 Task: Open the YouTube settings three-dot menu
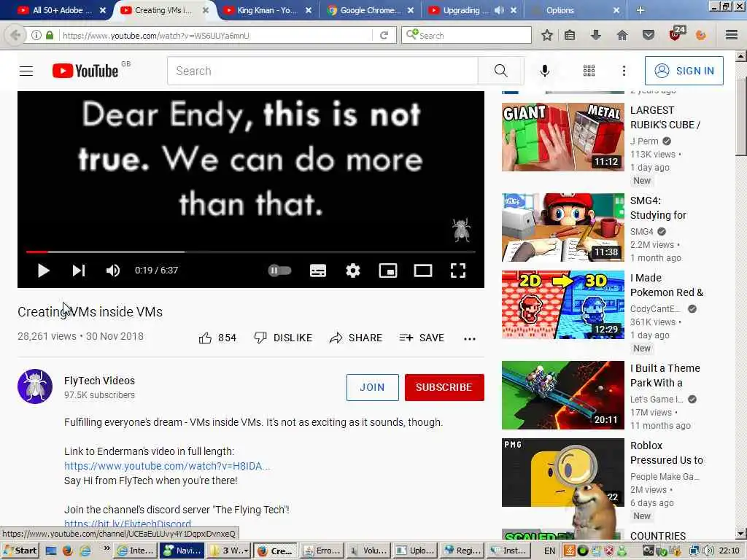(624, 71)
